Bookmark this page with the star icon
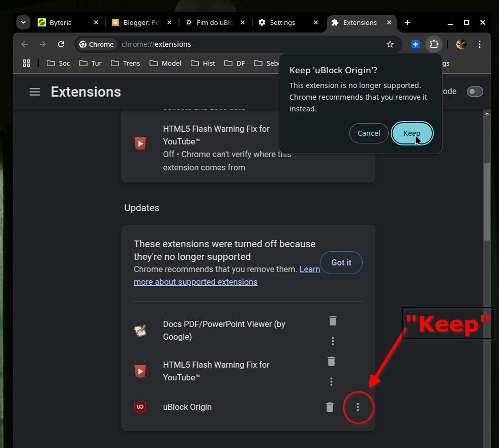The image size is (499, 448). (390, 44)
